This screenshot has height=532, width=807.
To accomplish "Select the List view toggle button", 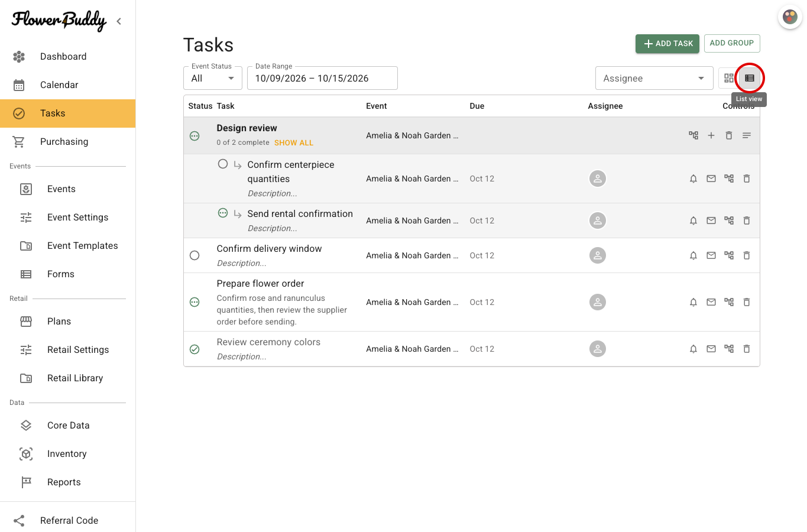I will pos(750,78).
